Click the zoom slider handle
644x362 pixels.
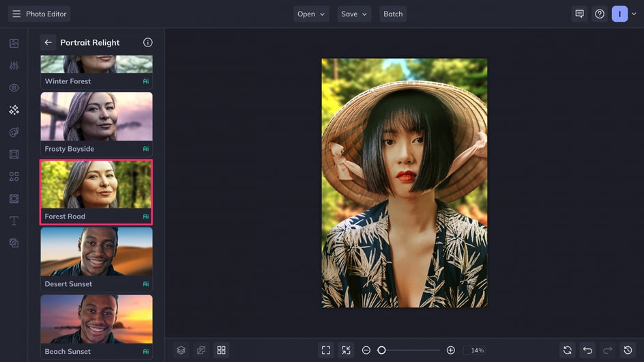(x=381, y=350)
